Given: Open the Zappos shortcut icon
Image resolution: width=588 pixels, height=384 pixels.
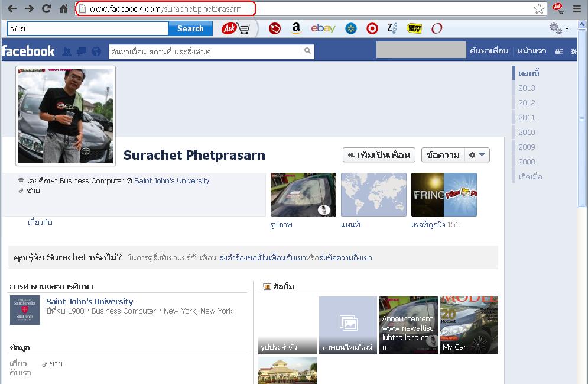Looking at the screenshot, I should click(x=392, y=28).
